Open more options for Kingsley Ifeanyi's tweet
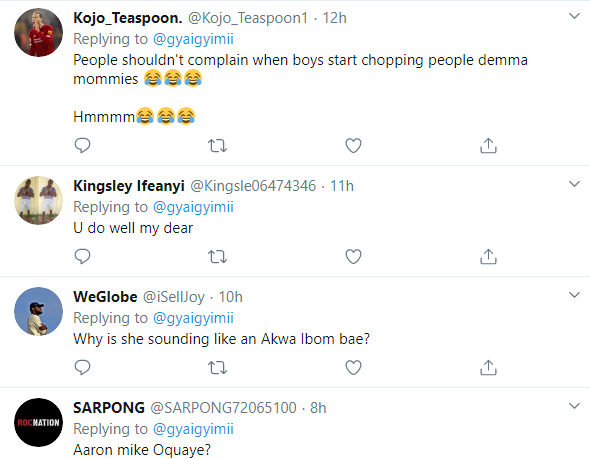Viewport: 590px width, 459px height. (574, 184)
